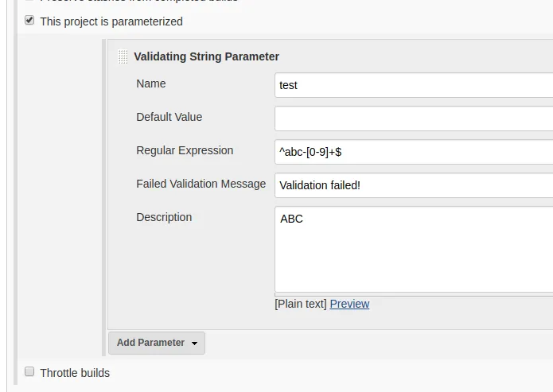Click the 'Regular Expression' label
This screenshot has width=553, height=392.
pyautogui.click(x=185, y=150)
